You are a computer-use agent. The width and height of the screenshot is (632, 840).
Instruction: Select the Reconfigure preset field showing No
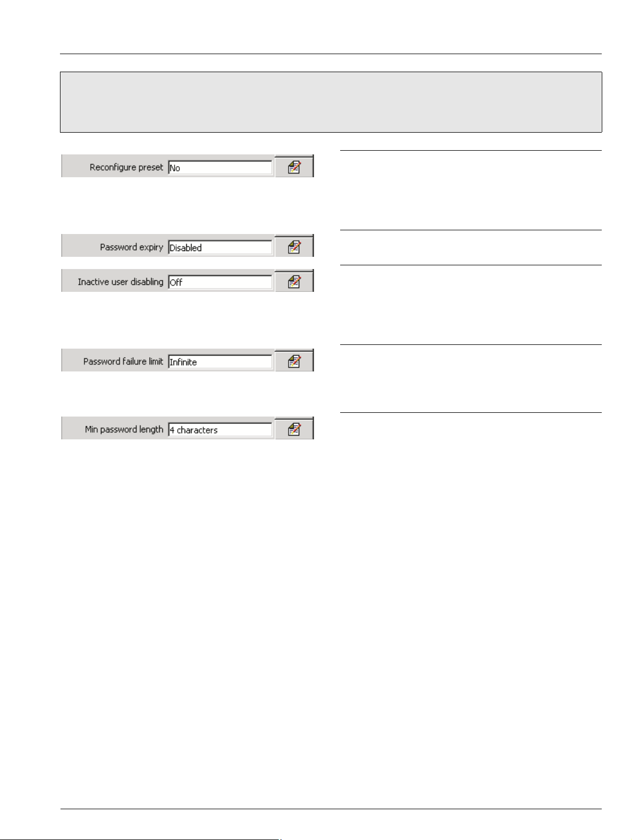click(220, 168)
